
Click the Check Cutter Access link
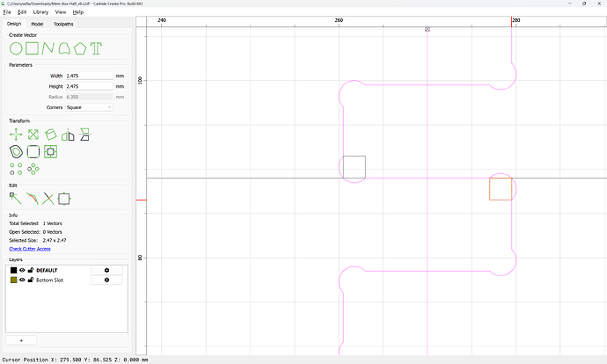tap(30, 249)
